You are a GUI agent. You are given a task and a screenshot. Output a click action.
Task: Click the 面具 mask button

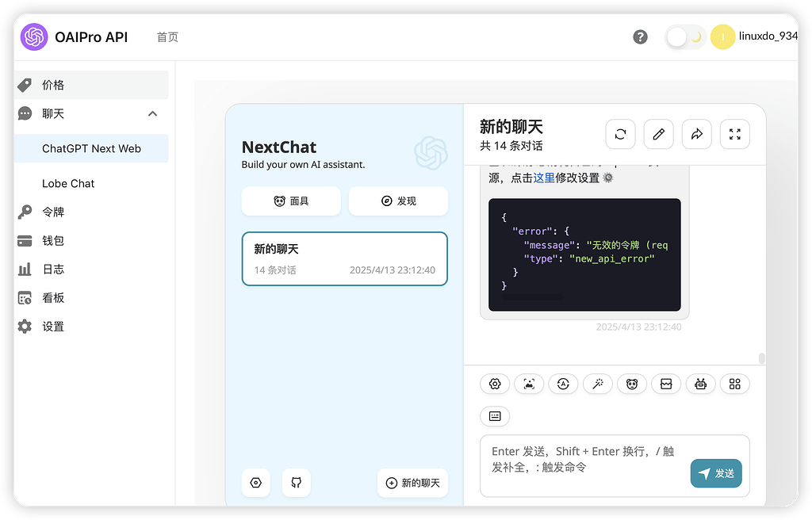[291, 201]
